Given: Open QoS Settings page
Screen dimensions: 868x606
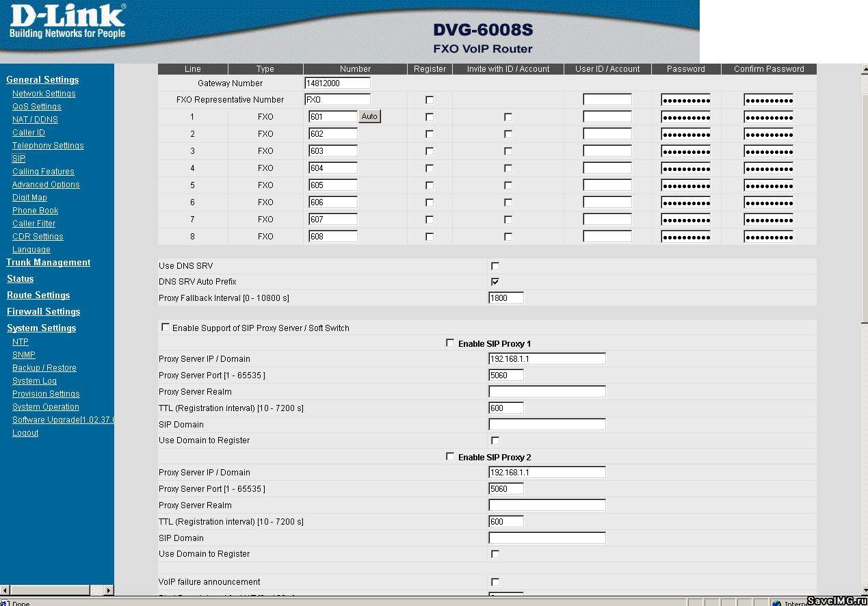Looking at the screenshot, I should point(37,107).
